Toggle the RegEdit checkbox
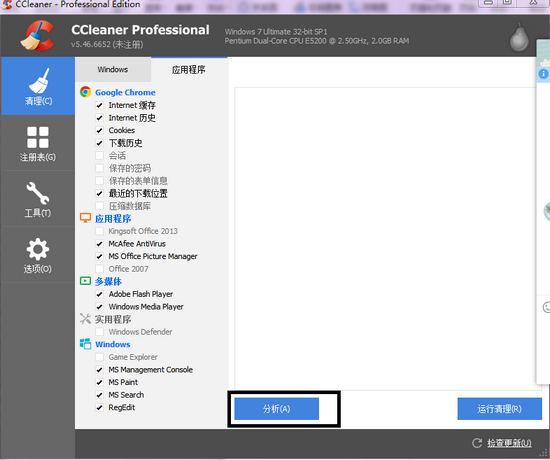550x460 pixels. coord(100,407)
